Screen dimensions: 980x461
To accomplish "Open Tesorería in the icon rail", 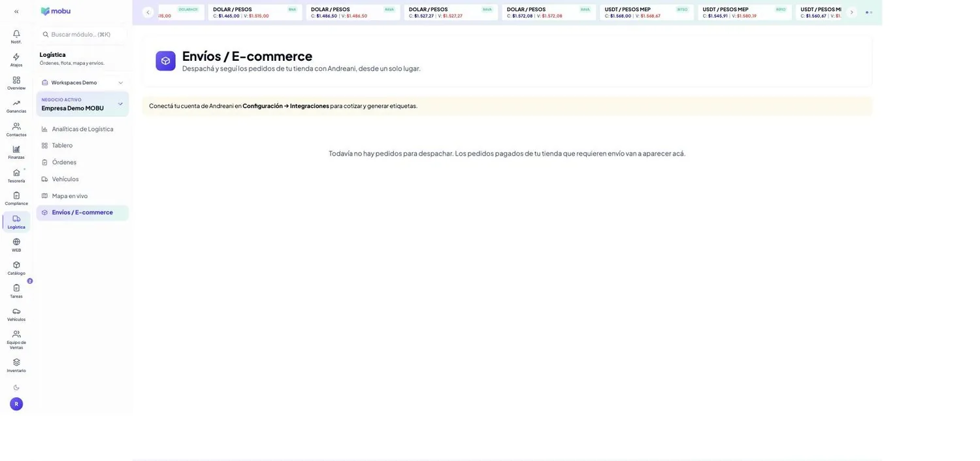I will (16, 176).
